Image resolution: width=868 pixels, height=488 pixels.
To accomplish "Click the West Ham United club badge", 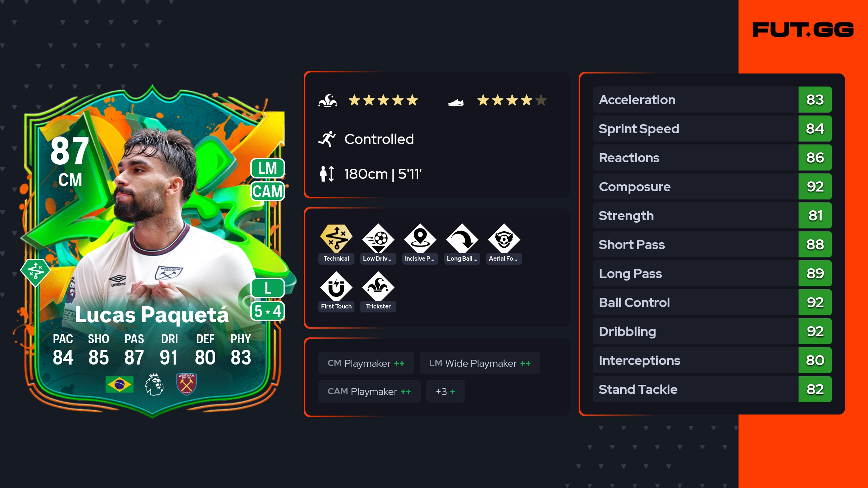I will (x=187, y=384).
